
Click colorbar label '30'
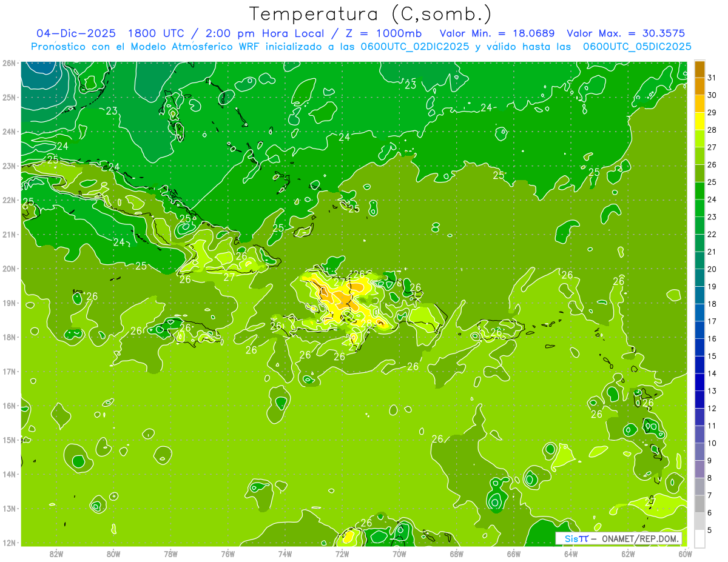coord(712,95)
